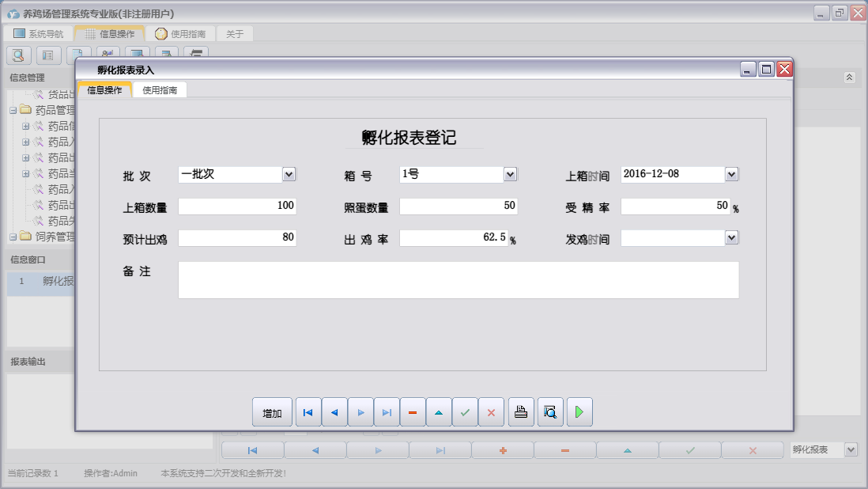Click into the 备注 text area
The height and width of the screenshot is (489, 868).
458,280
